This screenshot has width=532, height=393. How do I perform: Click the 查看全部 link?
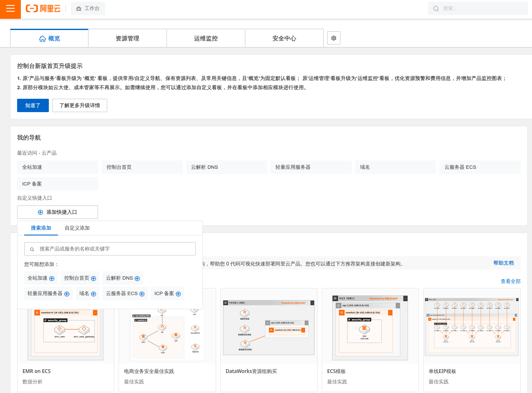[x=510, y=281]
